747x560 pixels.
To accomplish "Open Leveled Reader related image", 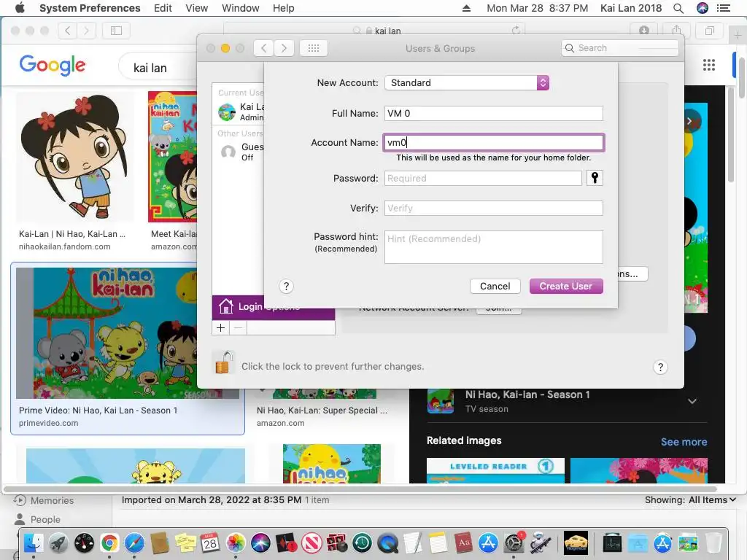I will pos(495,470).
